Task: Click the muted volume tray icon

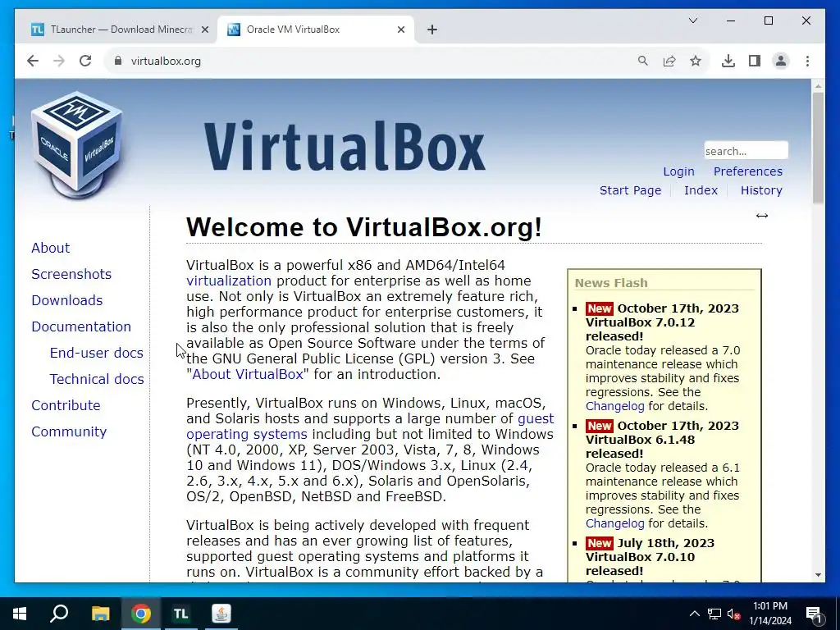Action: pos(734,614)
